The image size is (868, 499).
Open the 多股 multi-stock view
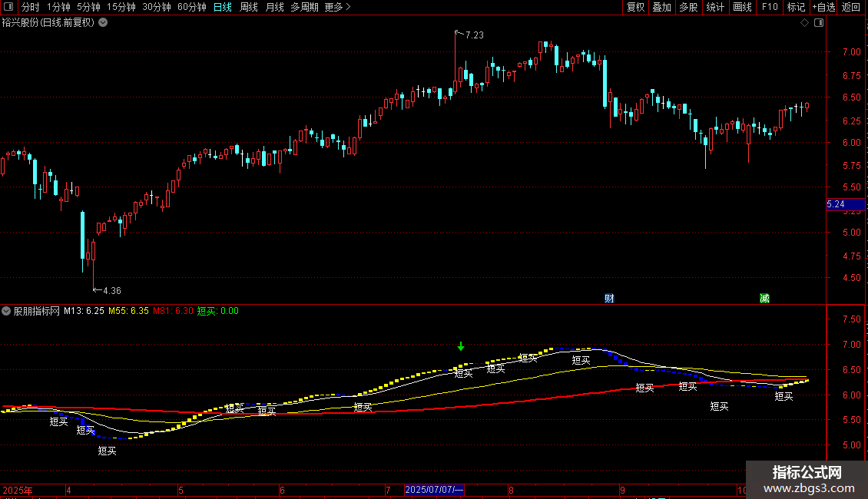coord(689,7)
